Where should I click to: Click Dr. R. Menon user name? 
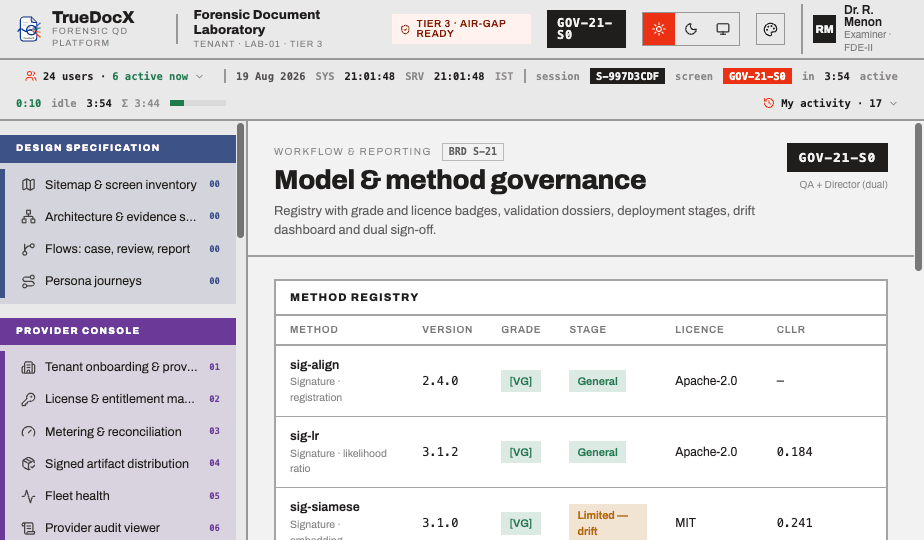863,16
